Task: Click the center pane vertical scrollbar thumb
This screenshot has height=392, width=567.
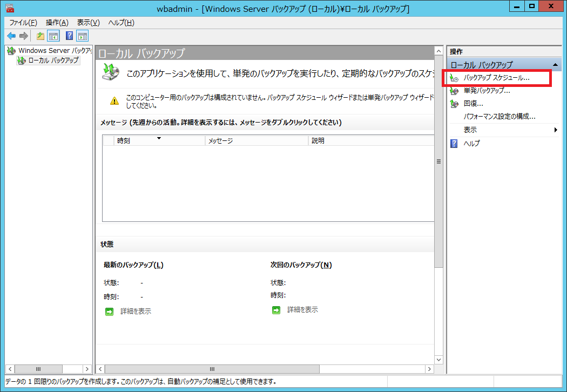Action: [x=438, y=161]
